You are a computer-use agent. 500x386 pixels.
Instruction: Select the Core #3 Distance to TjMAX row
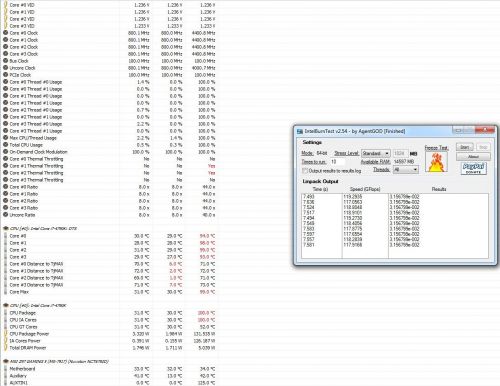(109, 285)
